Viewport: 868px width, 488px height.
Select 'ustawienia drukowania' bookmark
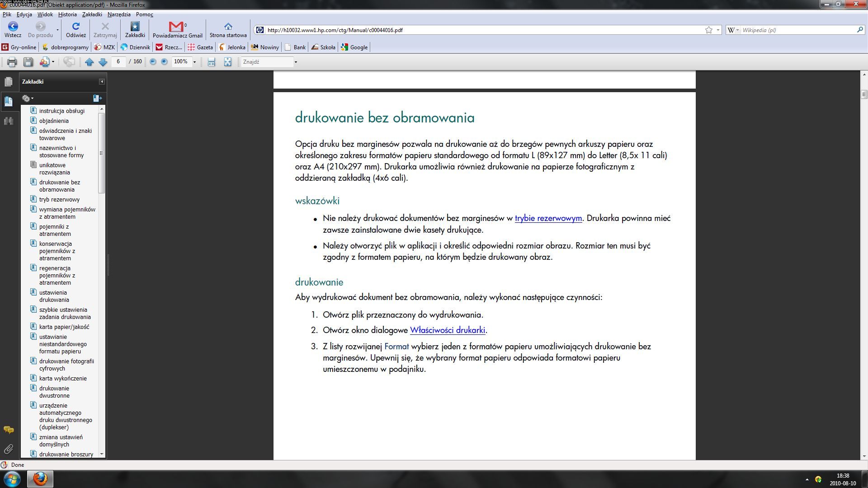click(x=54, y=296)
